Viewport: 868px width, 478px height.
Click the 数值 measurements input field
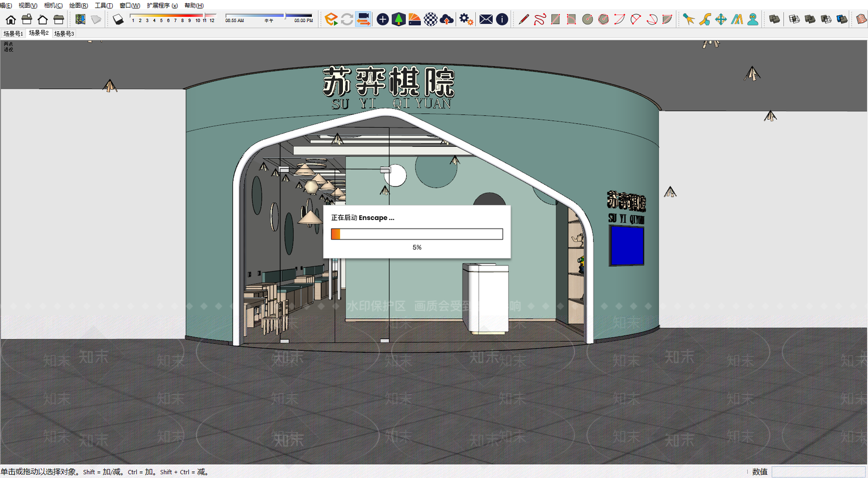point(818,472)
